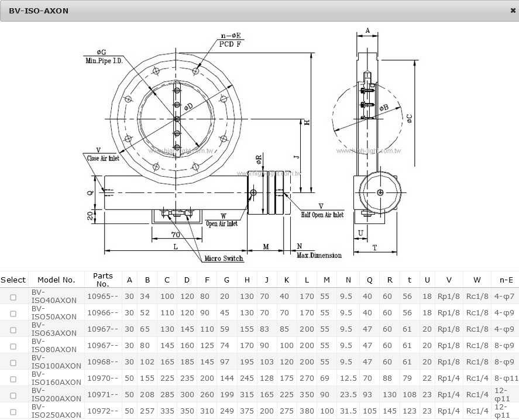Check the box beside BV-ISO63AXON
Viewport: 519px width, 420px height.
[x=13, y=330]
